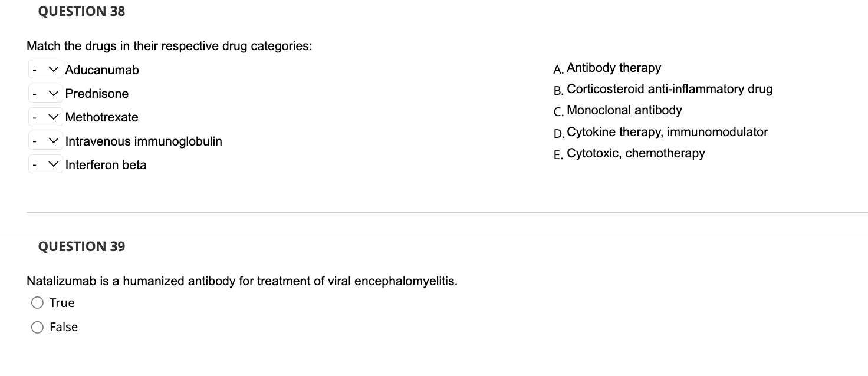868x376 pixels.
Task: Click the 'A. Antibody therapy' option text
Action: point(613,68)
